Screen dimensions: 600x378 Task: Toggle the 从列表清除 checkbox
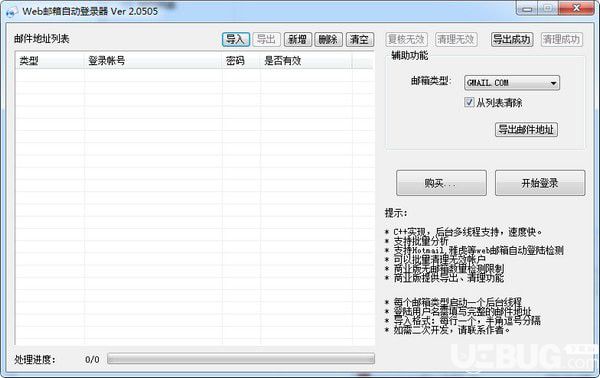point(469,102)
